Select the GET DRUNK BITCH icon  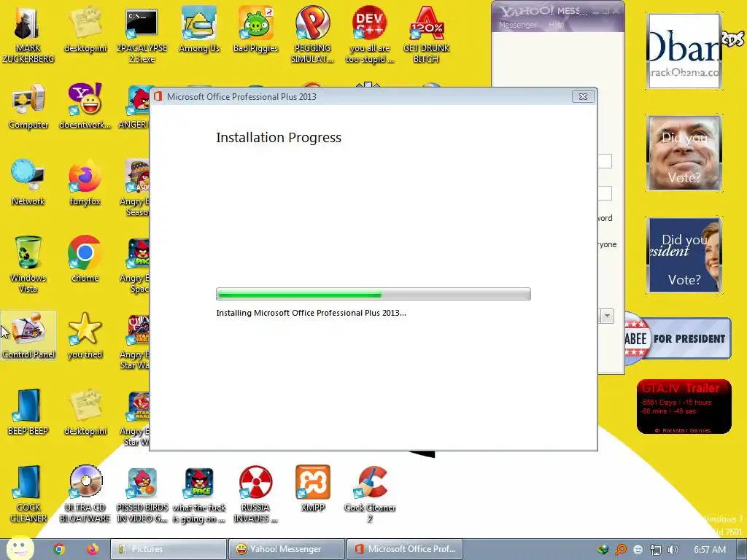coord(426,34)
